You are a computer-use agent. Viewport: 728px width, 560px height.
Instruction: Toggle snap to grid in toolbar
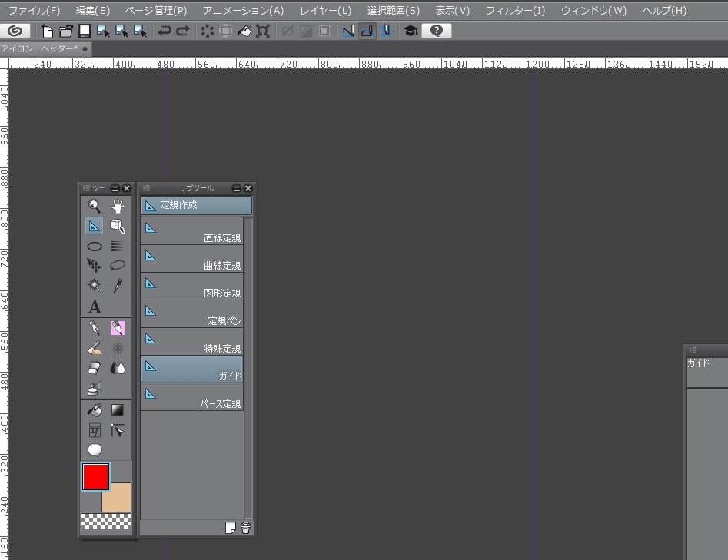click(x=385, y=31)
